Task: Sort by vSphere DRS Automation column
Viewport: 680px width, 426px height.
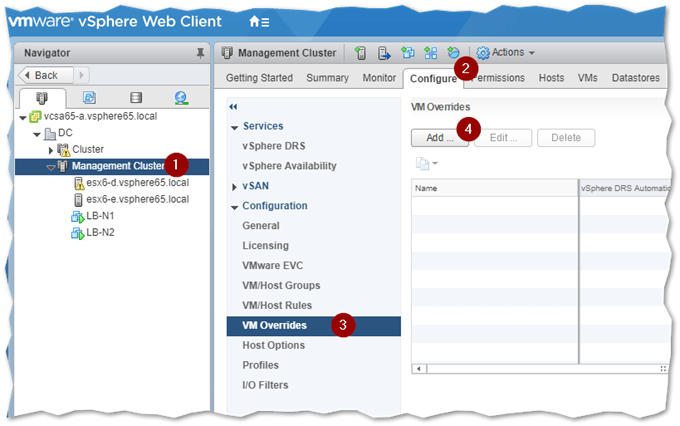Action: (625, 188)
